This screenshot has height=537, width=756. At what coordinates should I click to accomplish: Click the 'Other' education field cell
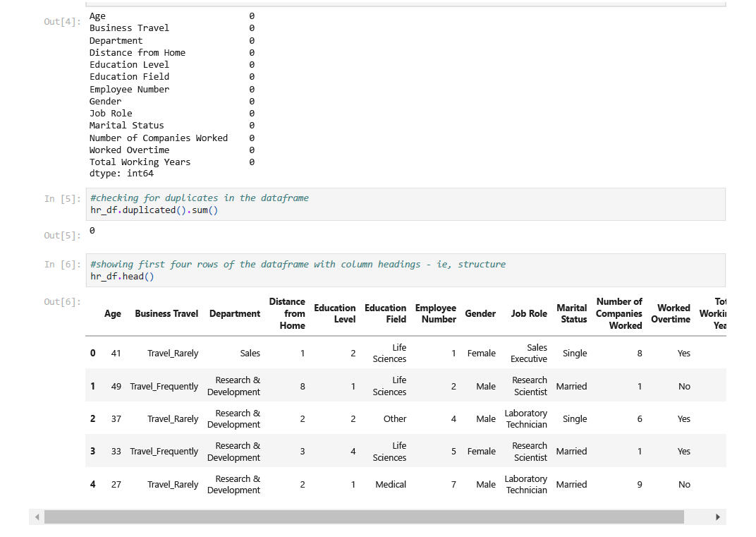(x=395, y=418)
